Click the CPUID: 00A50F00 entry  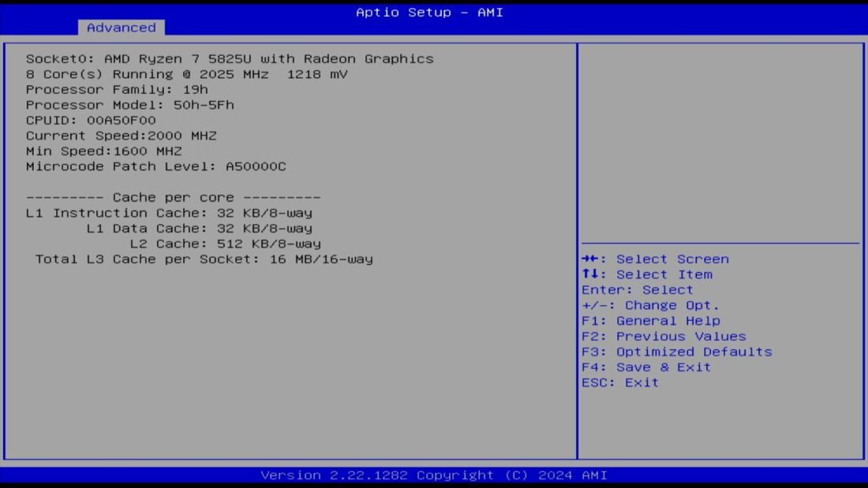click(91, 121)
